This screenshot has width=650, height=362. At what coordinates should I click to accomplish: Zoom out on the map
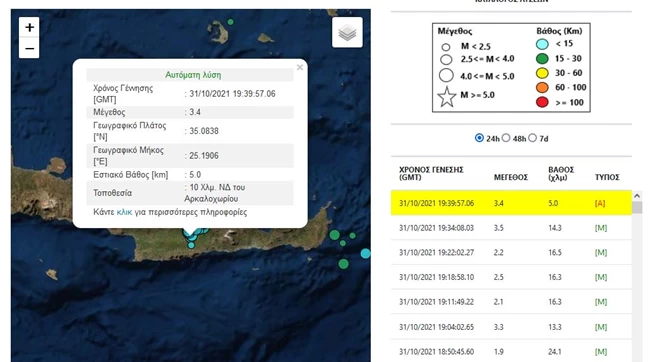[29, 49]
